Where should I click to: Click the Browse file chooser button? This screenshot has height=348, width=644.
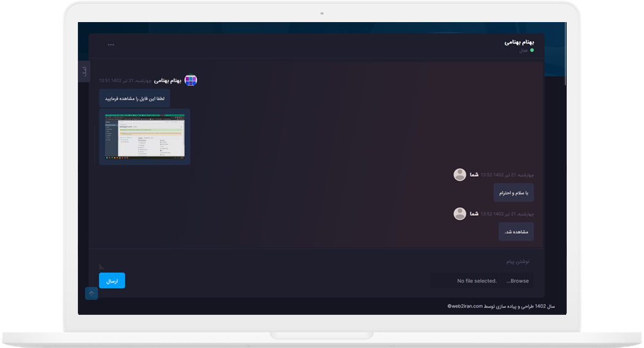click(518, 281)
